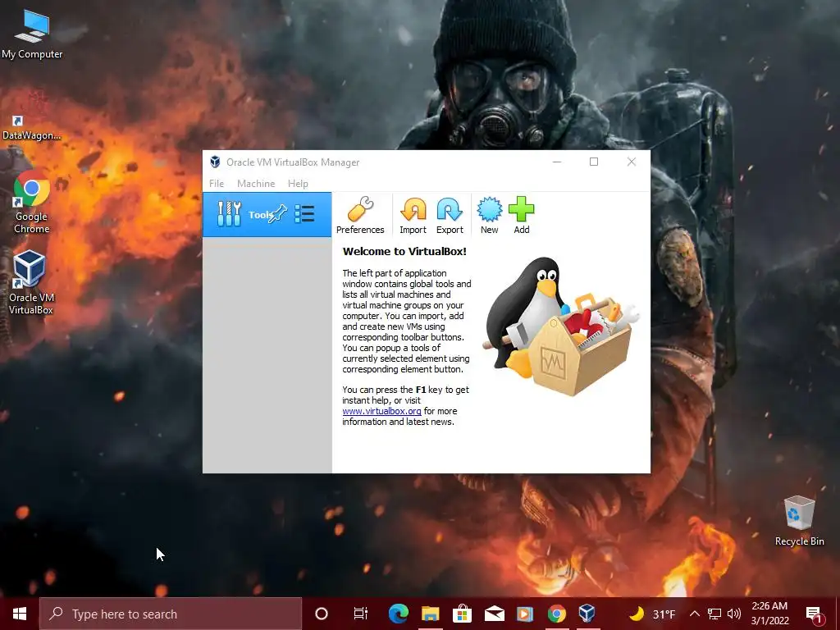
Task: Open Microsoft Store from taskbar
Action: pos(462,614)
